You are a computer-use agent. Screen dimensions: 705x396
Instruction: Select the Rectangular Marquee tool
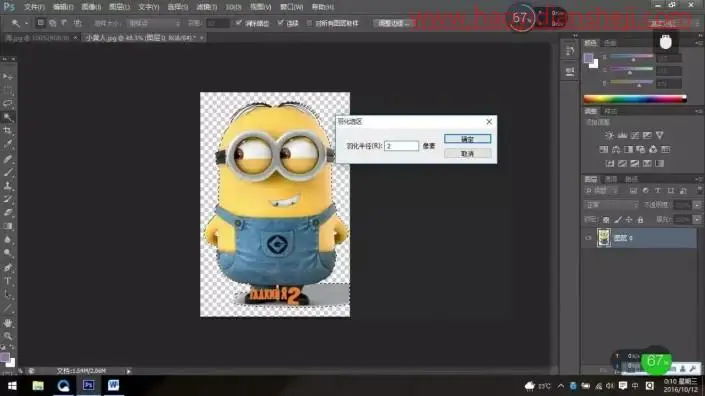coord(8,90)
